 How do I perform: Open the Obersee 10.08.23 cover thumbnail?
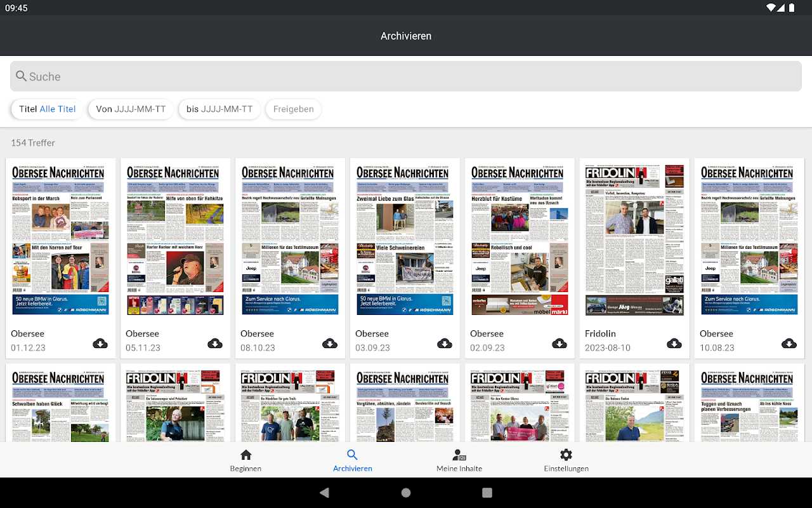pyautogui.click(x=750, y=241)
